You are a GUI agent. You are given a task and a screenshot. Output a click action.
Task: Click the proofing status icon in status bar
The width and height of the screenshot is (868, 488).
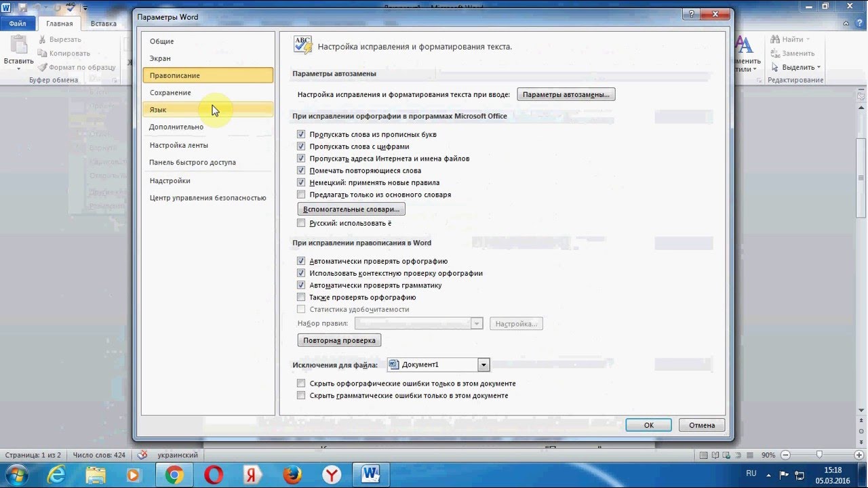coord(142,455)
